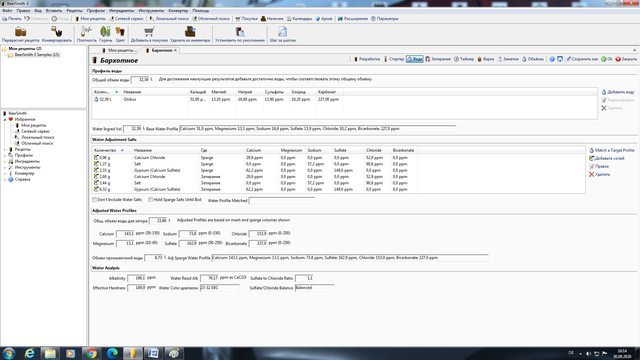Open the Ингредиенты menu

(121, 11)
